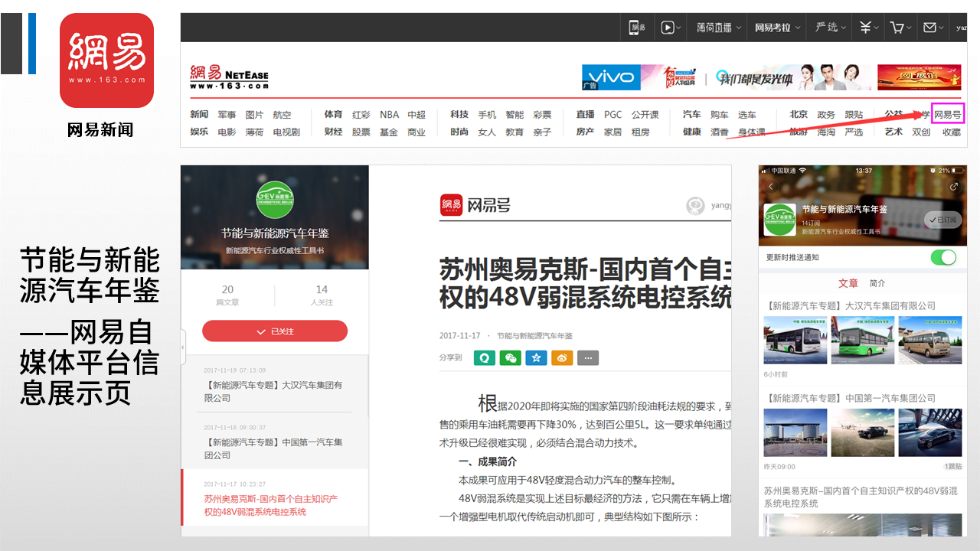
Task: Click the 电视剧 navigation link
Action: coord(286,132)
